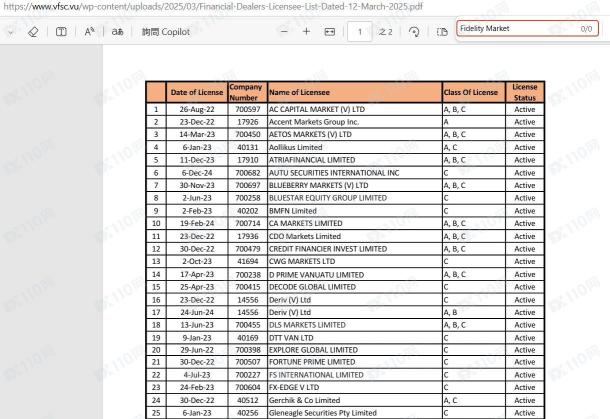Click the date 24-Jun-24
The image size is (610, 419).
click(x=197, y=312)
